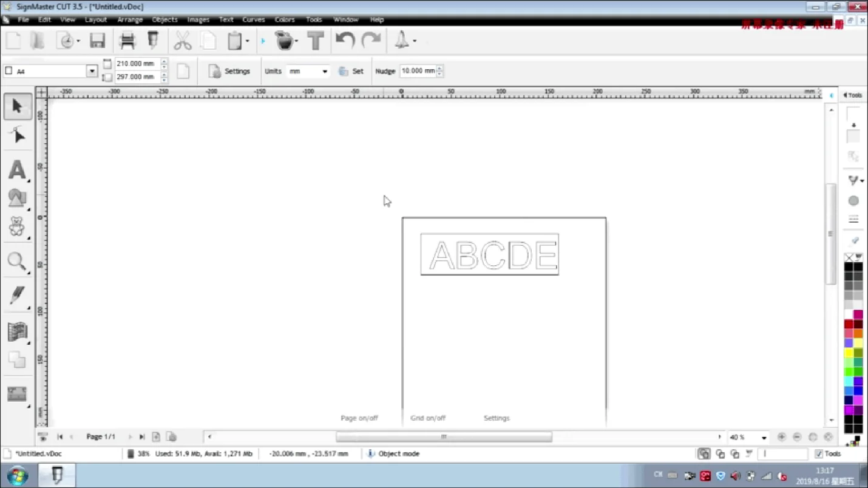The height and width of the screenshot is (488, 868).
Task: Click the Save icon
Action: click(x=97, y=40)
